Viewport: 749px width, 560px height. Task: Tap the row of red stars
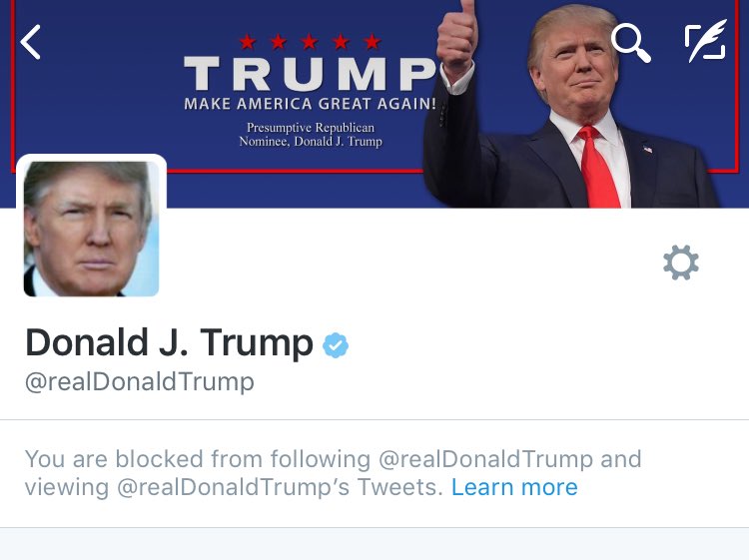click(310, 42)
